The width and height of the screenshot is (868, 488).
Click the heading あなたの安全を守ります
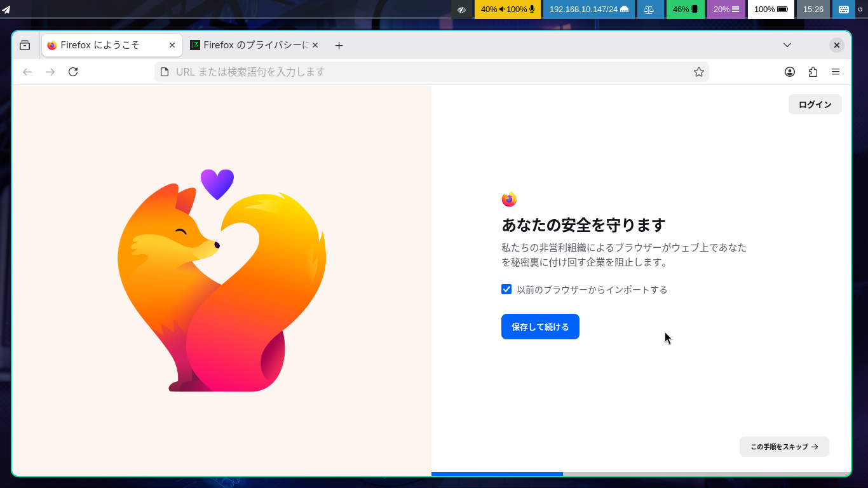(583, 225)
